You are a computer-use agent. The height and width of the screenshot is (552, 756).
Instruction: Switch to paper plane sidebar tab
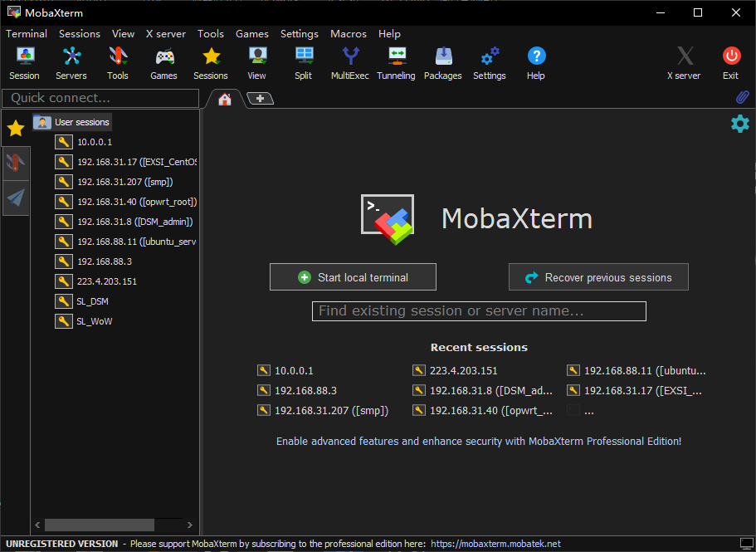coord(16,198)
